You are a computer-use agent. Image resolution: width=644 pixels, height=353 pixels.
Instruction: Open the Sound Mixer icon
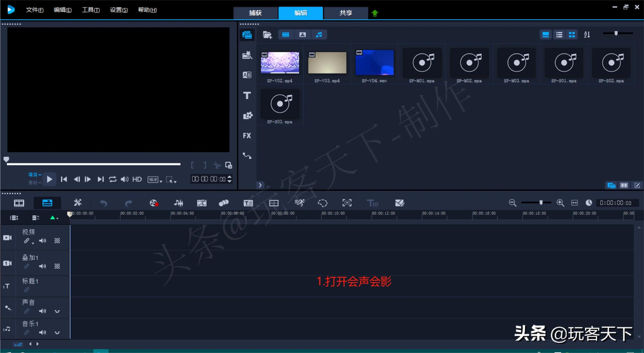pos(179,203)
